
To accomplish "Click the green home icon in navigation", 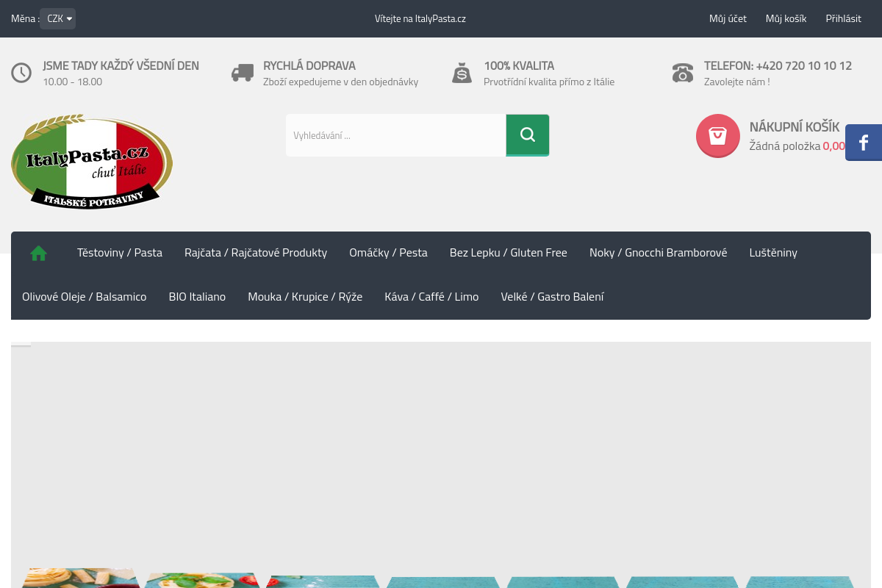I will coord(38,253).
